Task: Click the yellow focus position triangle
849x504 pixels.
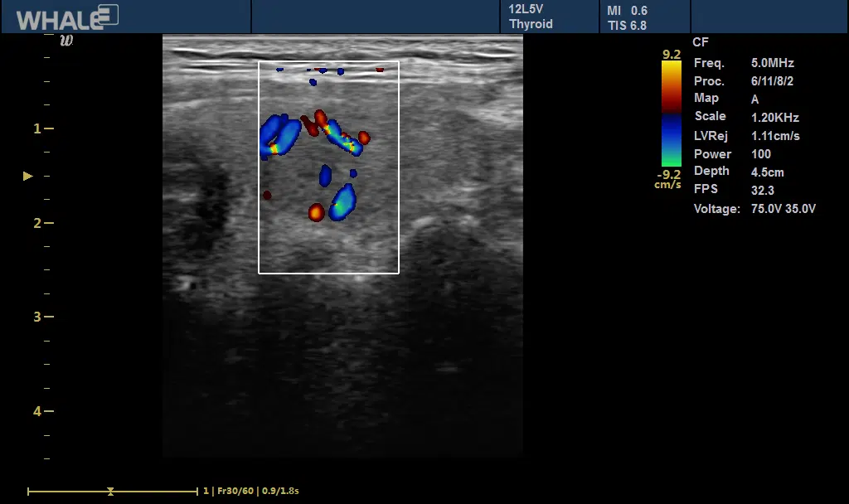Action: pos(28,176)
